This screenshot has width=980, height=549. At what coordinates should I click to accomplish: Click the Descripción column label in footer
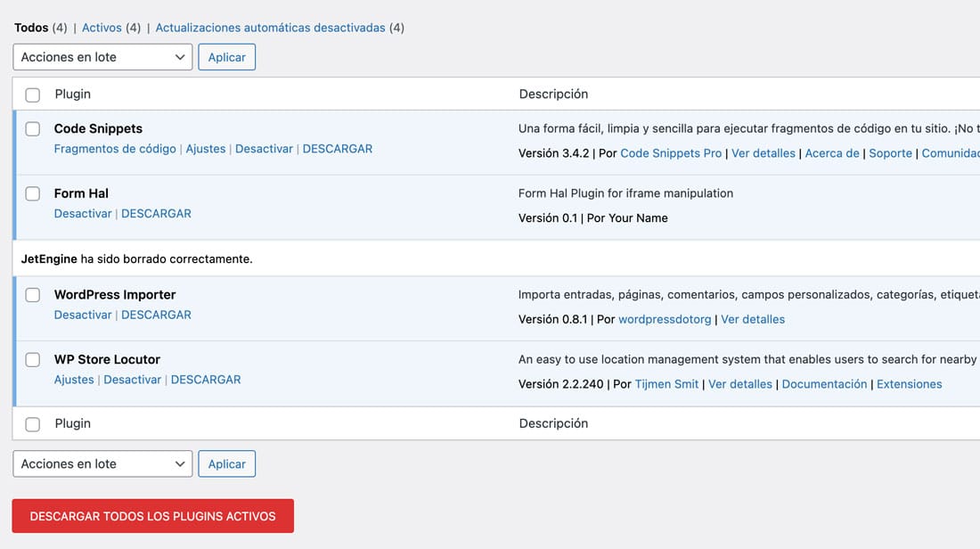coord(553,423)
